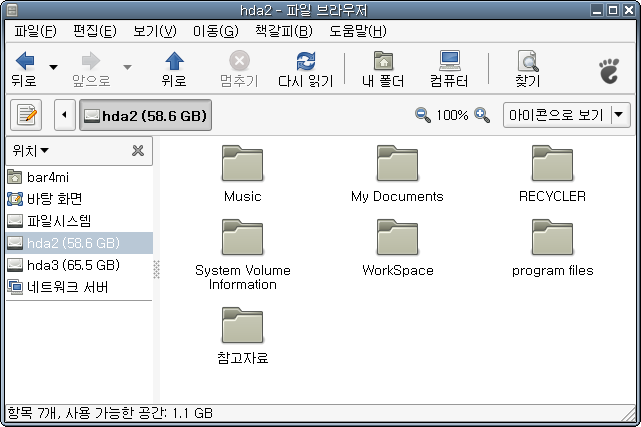This screenshot has width=641, height=427.
Task: Open the 위치 side pane selector
Action: click(31, 151)
